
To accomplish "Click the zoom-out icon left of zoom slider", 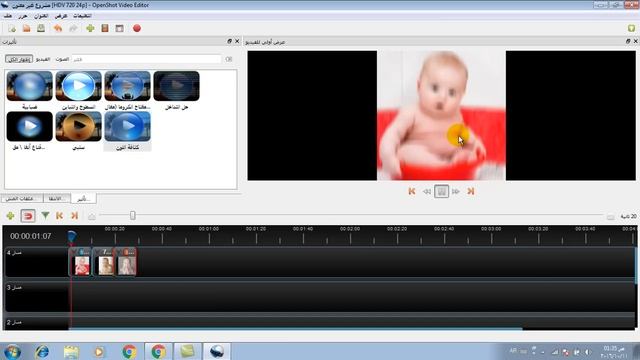I will [x=92, y=216].
